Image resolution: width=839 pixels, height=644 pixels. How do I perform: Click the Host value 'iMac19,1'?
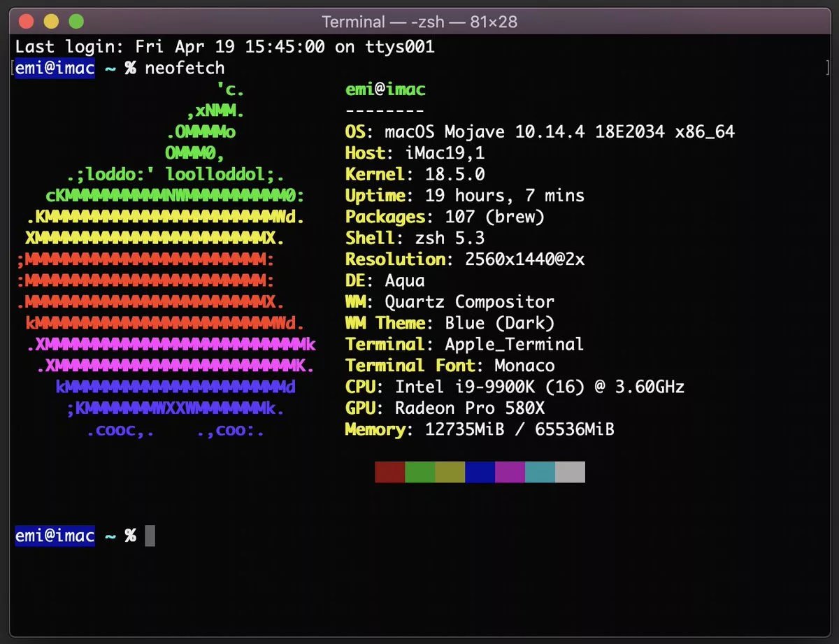tap(445, 153)
